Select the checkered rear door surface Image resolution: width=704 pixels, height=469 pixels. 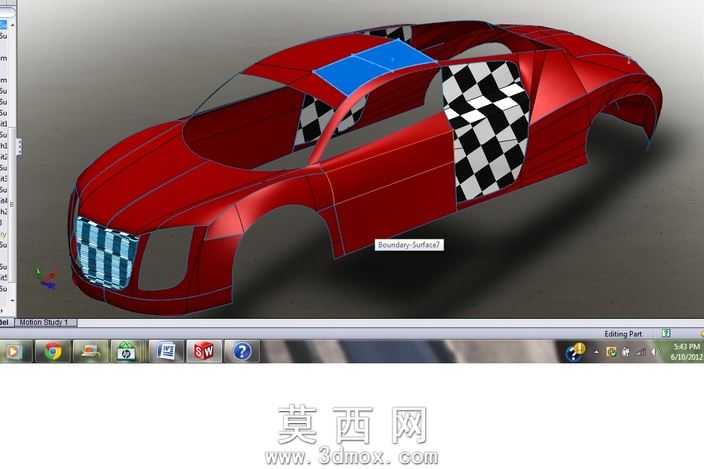pos(487,130)
